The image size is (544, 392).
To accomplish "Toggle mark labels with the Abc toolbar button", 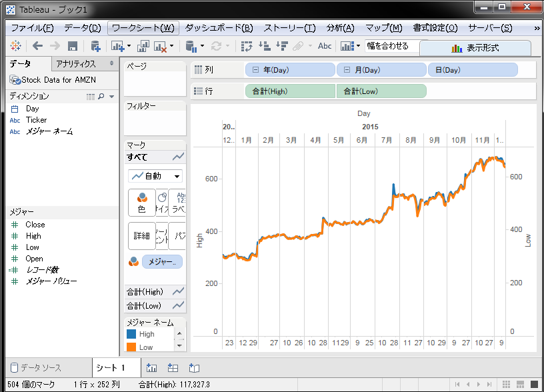I will coord(325,47).
